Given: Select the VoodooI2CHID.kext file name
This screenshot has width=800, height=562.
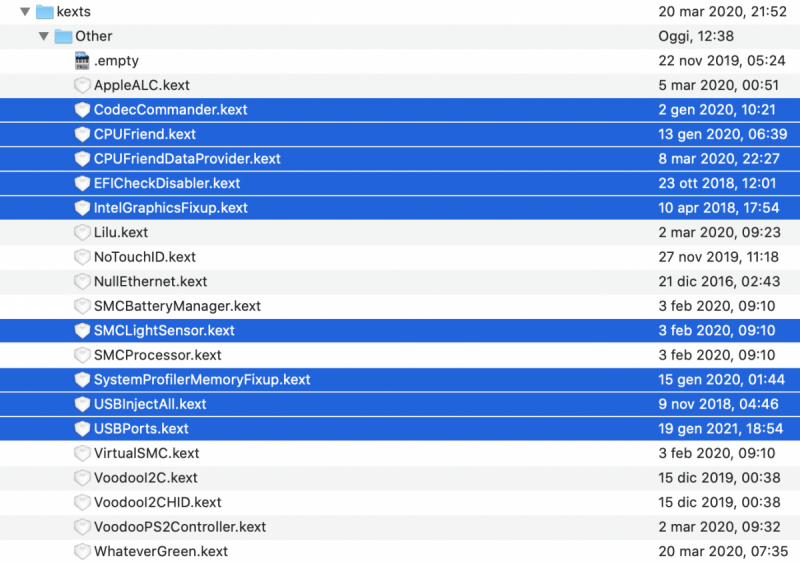Looking at the screenshot, I should pyautogui.click(x=158, y=502).
